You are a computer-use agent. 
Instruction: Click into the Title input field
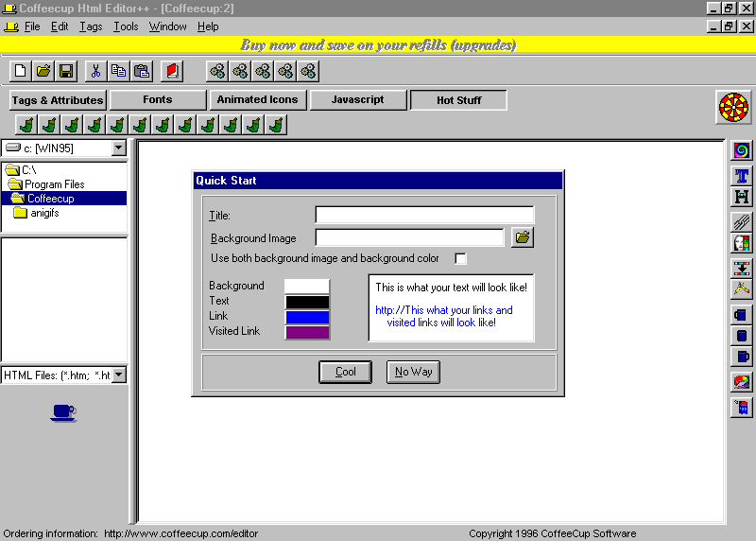click(424, 215)
